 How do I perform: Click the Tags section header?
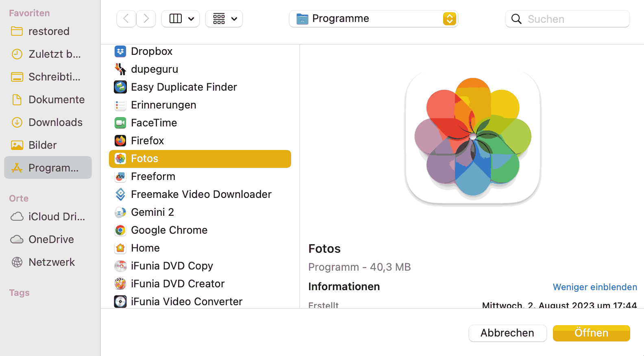coord(19,293)
